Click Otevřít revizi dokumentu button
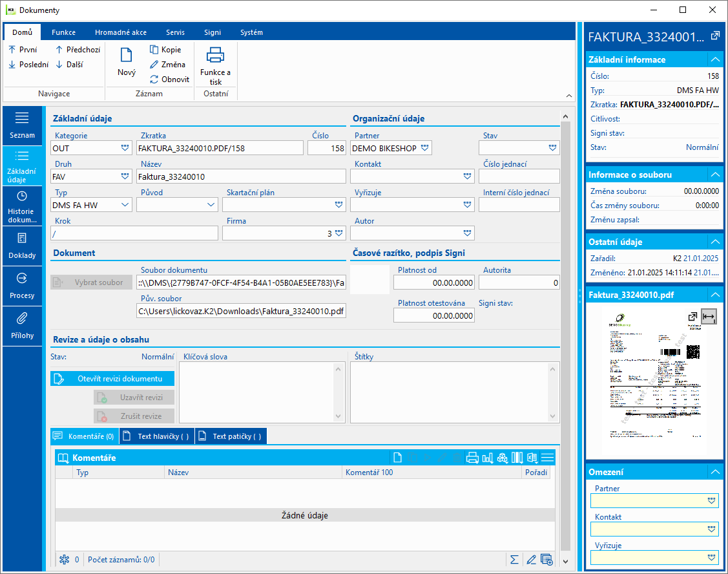Viewport: 728px width, 574px height. (112, 379)
